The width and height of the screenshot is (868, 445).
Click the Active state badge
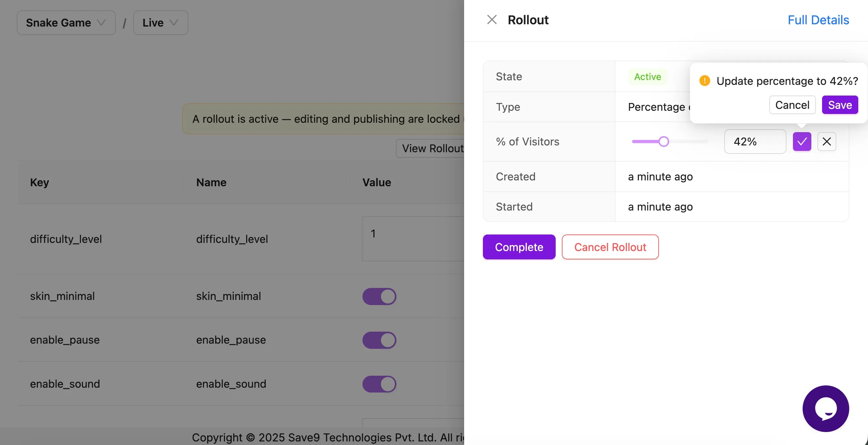pos(647,76)
